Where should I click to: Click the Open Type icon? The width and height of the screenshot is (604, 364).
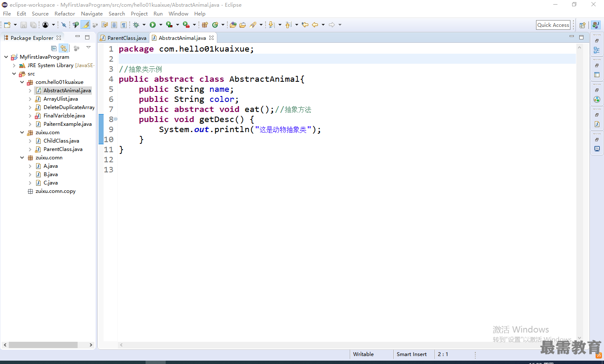point(233,25)
